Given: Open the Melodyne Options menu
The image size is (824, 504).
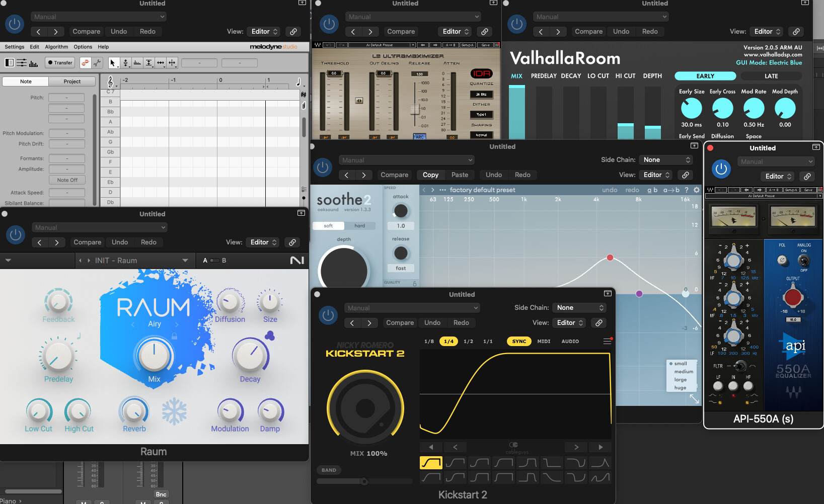Looking at the screenshot, I should pyautogui.click(x=83, y=47).
